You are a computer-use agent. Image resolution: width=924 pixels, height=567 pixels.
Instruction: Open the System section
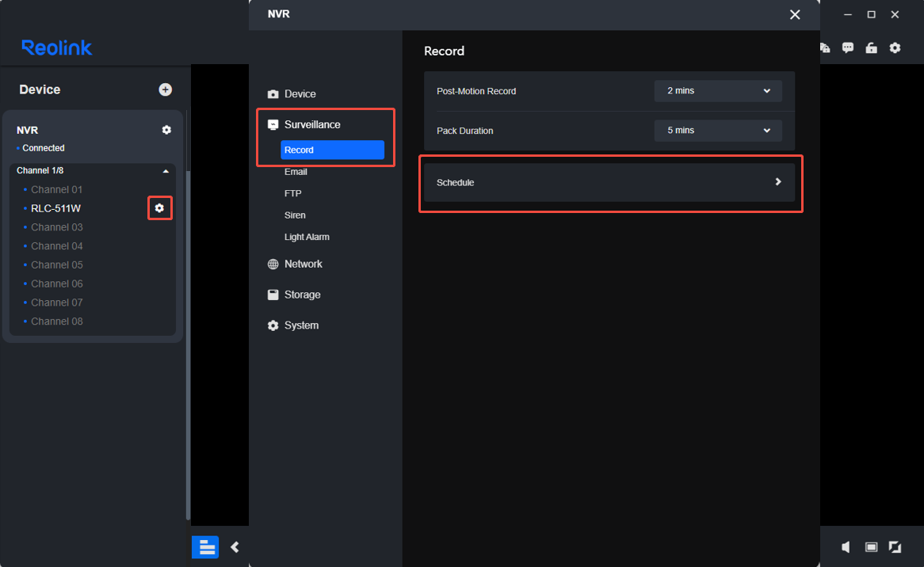tap(301, 325)
